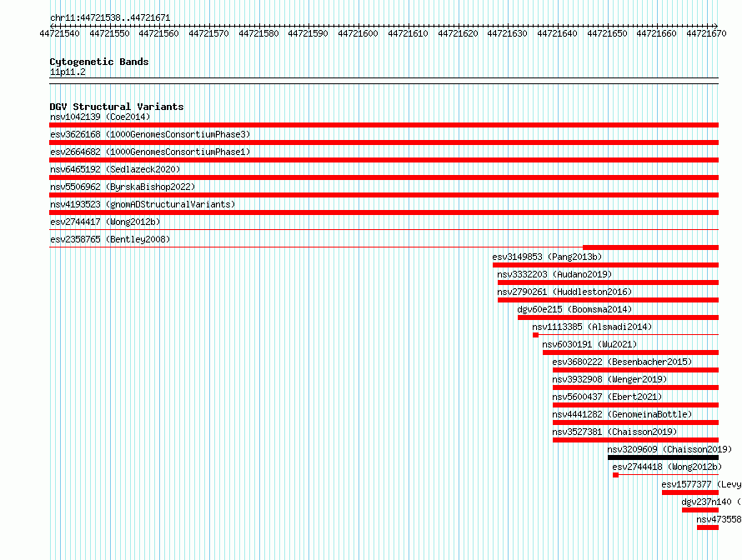Click ruler coordinate 44721540
Viewport: 742px width, 560px height.
[60, 33]
